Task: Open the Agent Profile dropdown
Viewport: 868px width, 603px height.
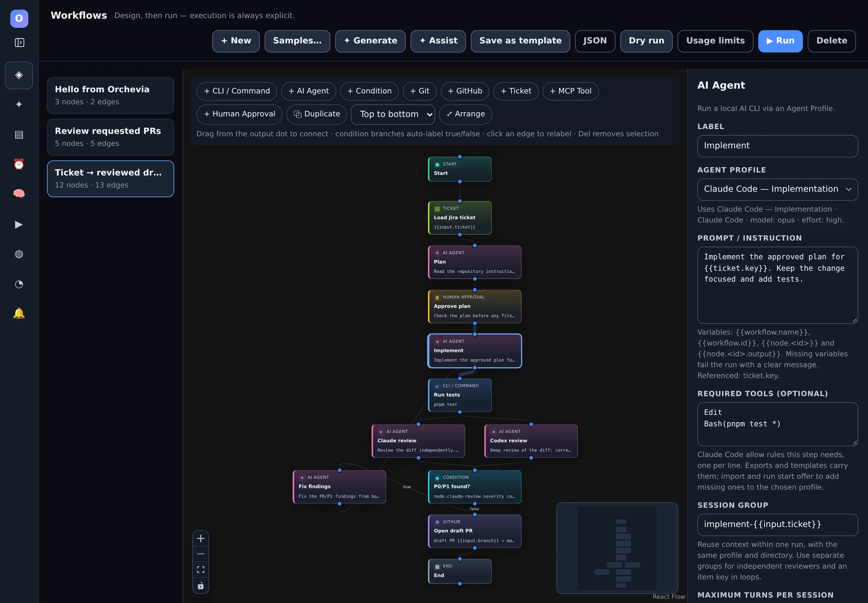Action: click(777, 189)
